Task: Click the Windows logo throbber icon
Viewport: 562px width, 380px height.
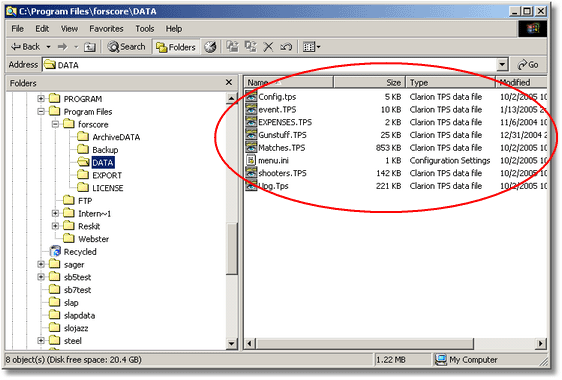Action: pos(533,29)
